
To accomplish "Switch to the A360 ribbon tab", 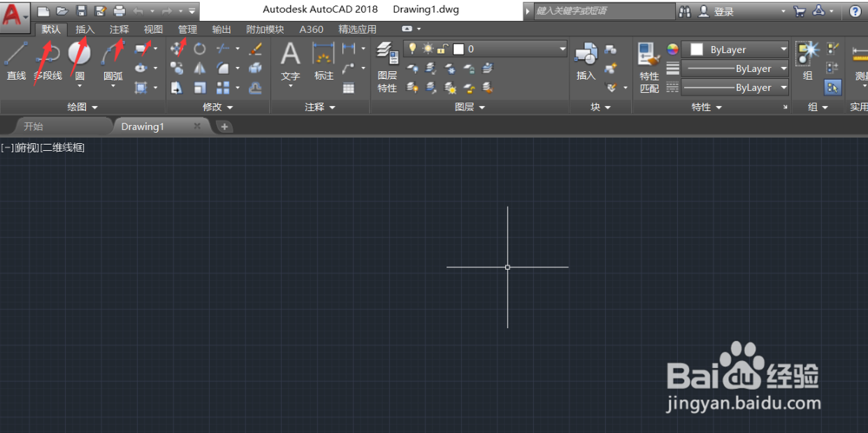I will point(311,30).
